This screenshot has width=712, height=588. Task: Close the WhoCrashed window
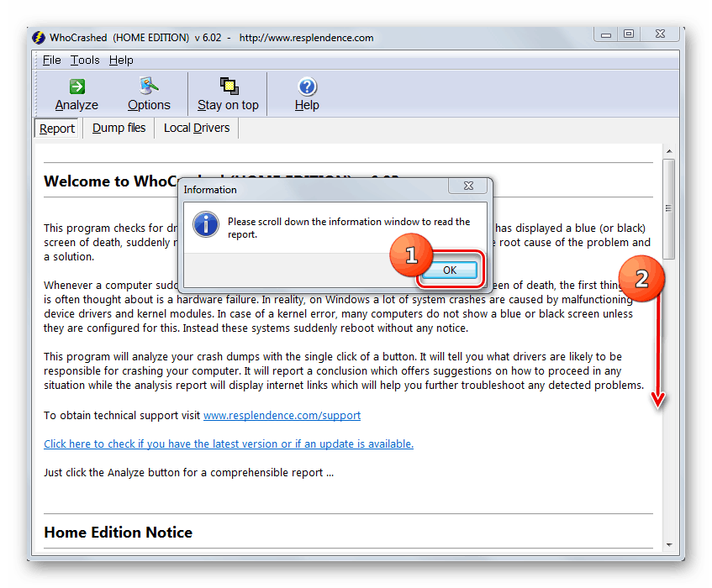[660, 34]
